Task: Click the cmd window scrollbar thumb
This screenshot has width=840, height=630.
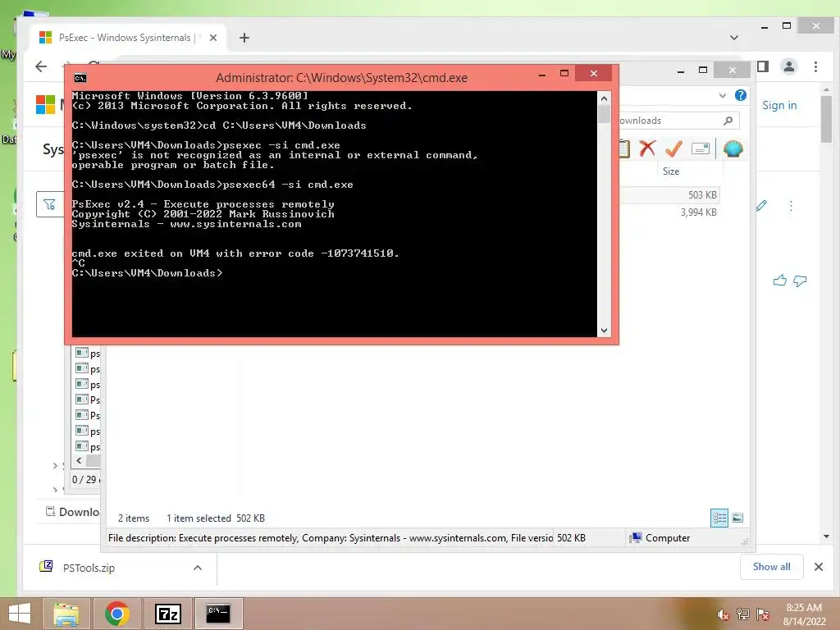Action: click(604, 114)
